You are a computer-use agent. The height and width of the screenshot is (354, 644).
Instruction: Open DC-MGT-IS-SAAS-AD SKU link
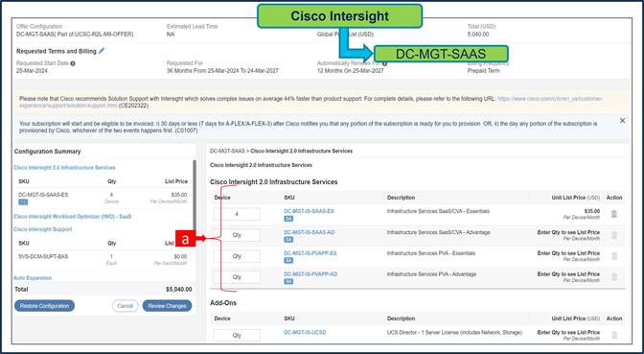pos(310,232)
